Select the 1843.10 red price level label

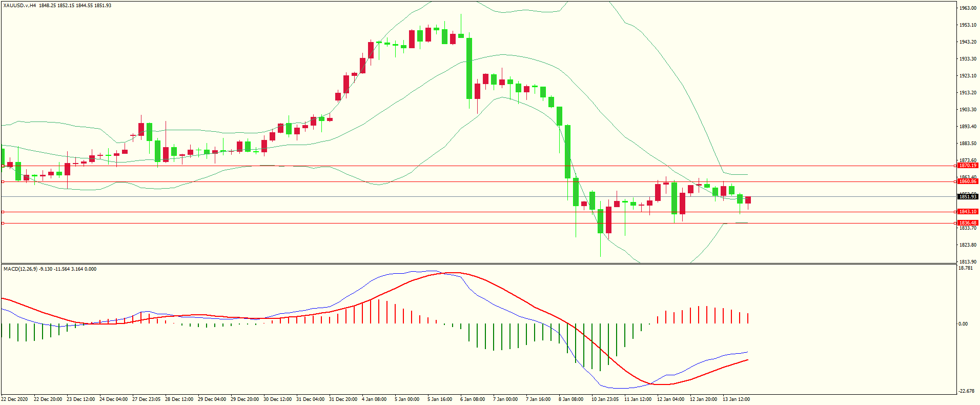[x=968, y=212]
